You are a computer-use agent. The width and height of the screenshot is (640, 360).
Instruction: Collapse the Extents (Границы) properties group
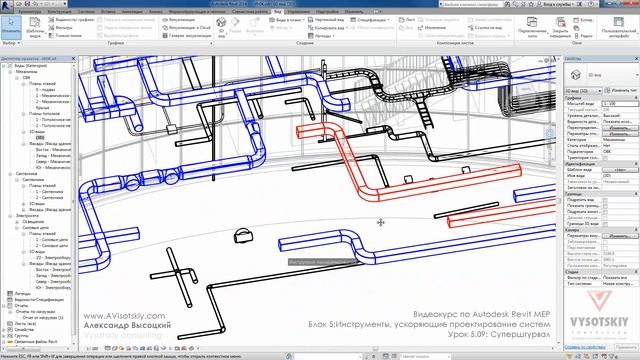(636, 194)
